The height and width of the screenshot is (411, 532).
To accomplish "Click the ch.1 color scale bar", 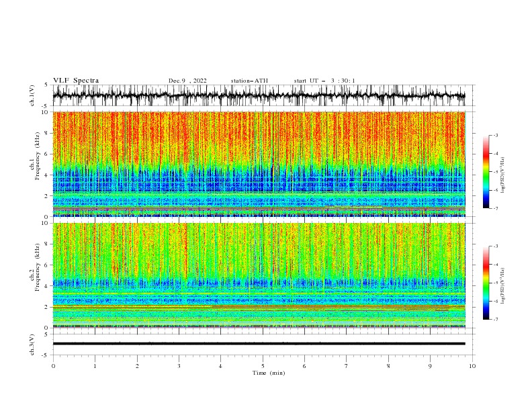I will coord(486,172).
